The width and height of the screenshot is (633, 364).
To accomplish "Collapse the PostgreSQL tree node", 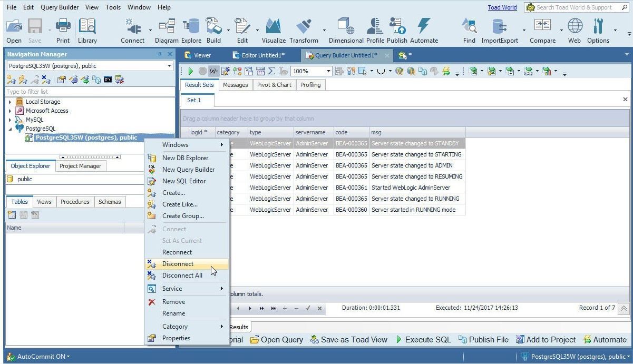I will (x=10, y=129).
